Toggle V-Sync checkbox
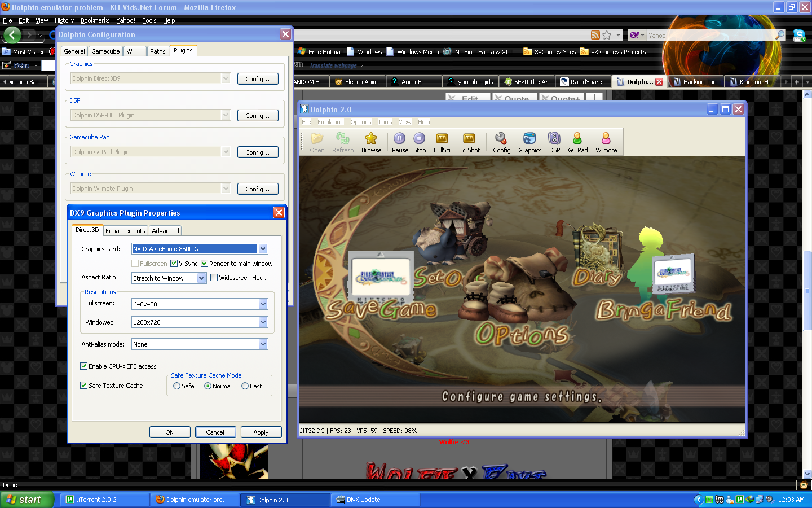The image size is (812, 508). (x=174, y=264)
